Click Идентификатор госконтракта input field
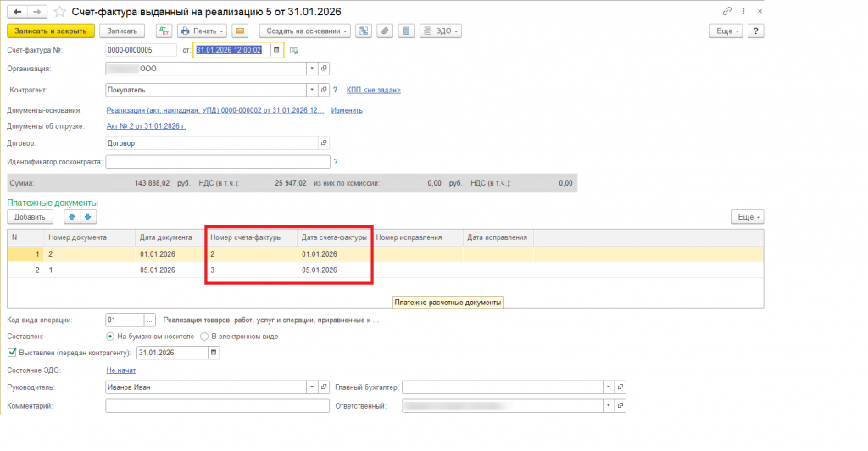This screenshot has width=868, height=451. point(218,162)
